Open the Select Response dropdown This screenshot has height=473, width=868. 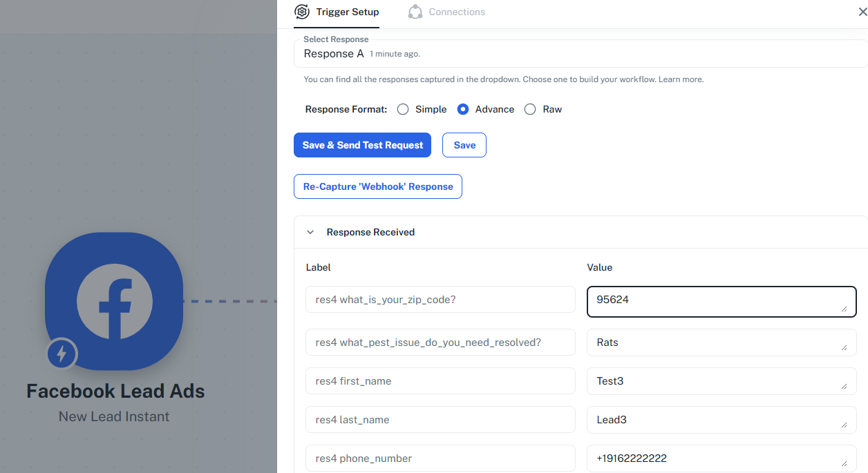tap(581, 54)
